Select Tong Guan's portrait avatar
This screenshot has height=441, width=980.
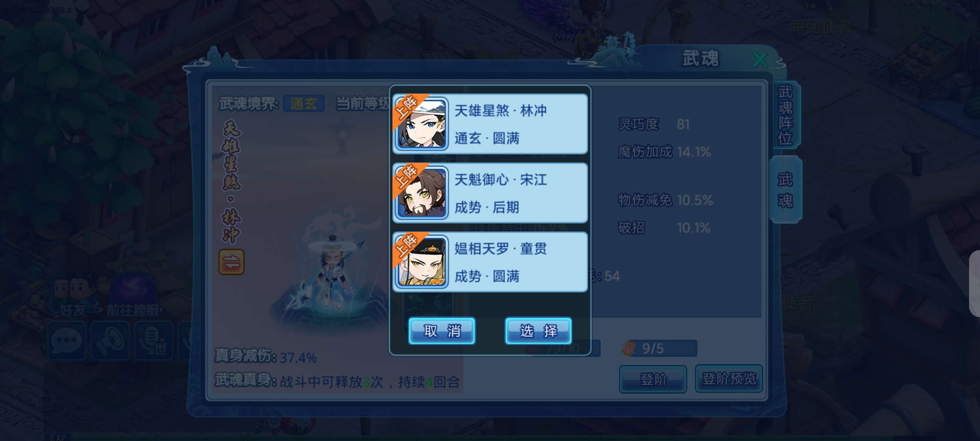coord(422,262)
